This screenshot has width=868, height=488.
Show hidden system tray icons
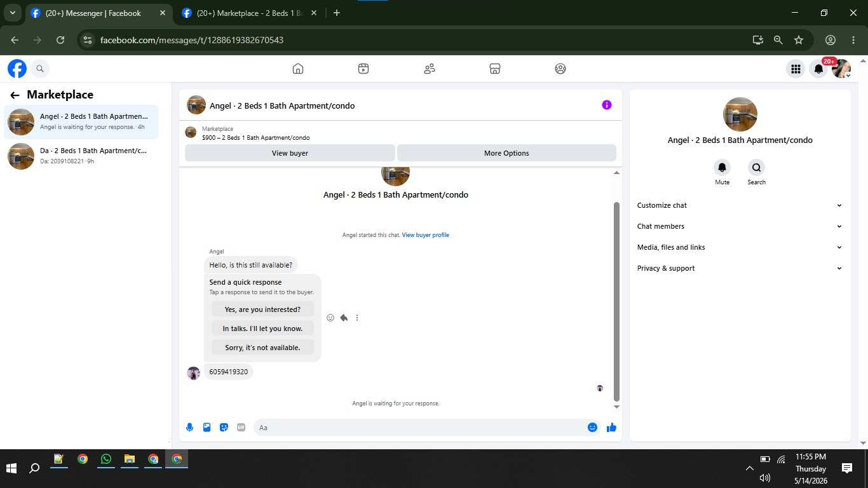[749, 469]
